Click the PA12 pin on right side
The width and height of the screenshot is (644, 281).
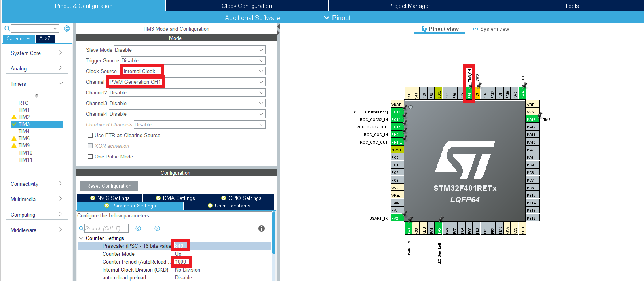[532, 127]
